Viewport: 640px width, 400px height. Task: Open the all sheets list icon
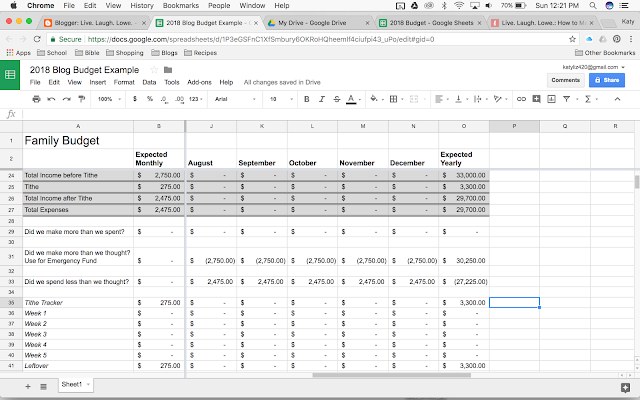(43, 386)
